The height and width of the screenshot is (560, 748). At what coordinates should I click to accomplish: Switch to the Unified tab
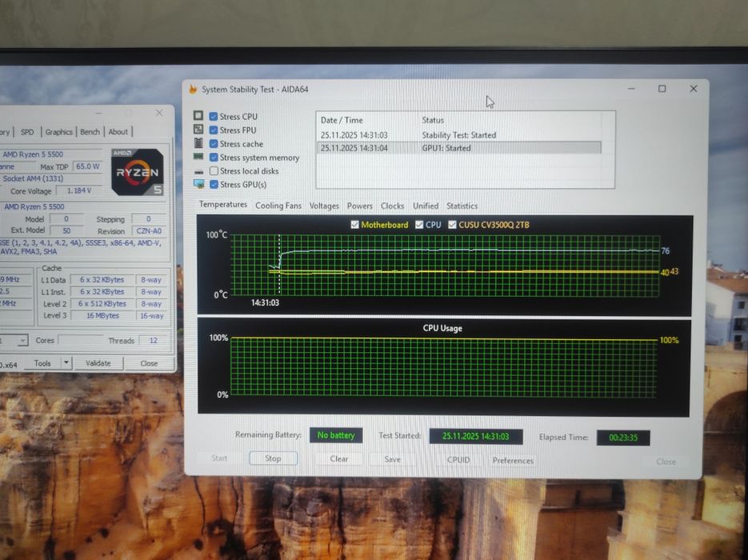426,206
